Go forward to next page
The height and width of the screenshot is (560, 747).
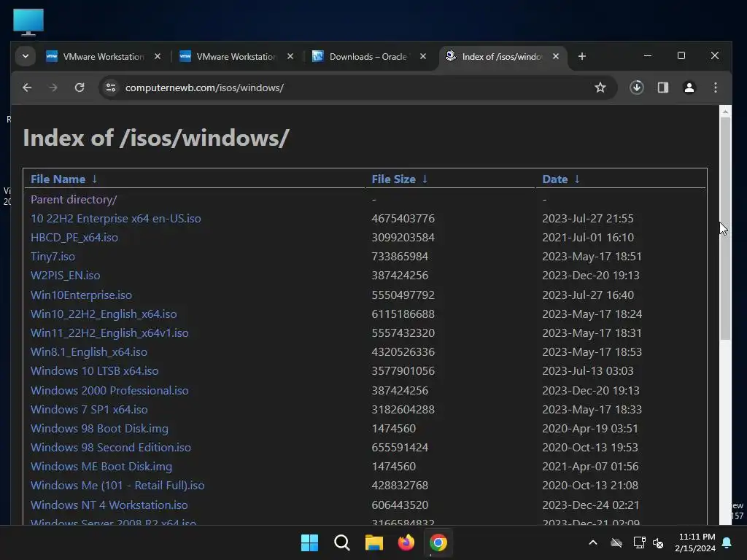(x=53, y=87)
